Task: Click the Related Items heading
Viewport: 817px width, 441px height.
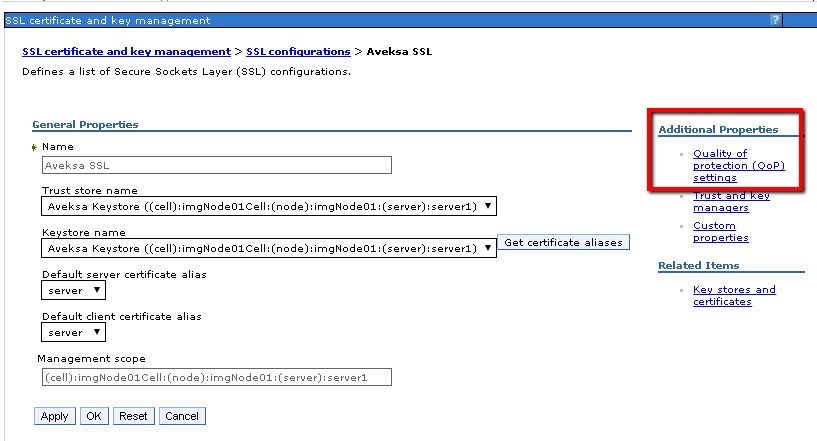Action: click(699, 266)
